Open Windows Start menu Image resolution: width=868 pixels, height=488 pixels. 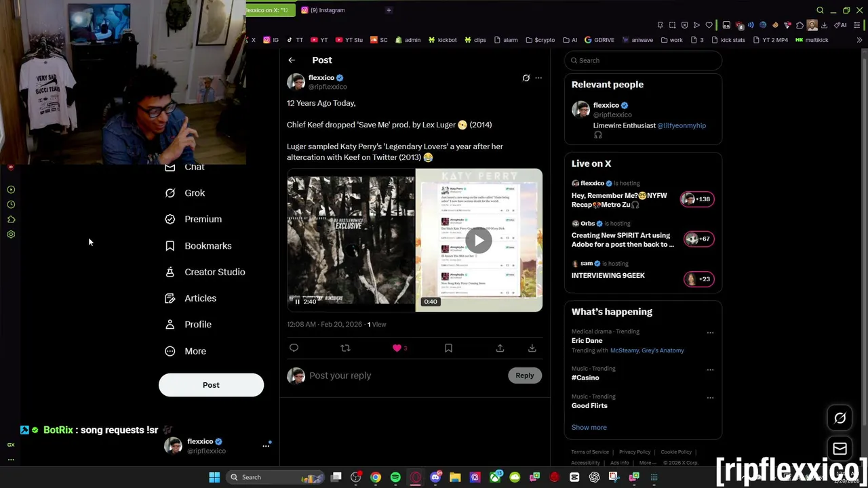[x=214, y=477]
